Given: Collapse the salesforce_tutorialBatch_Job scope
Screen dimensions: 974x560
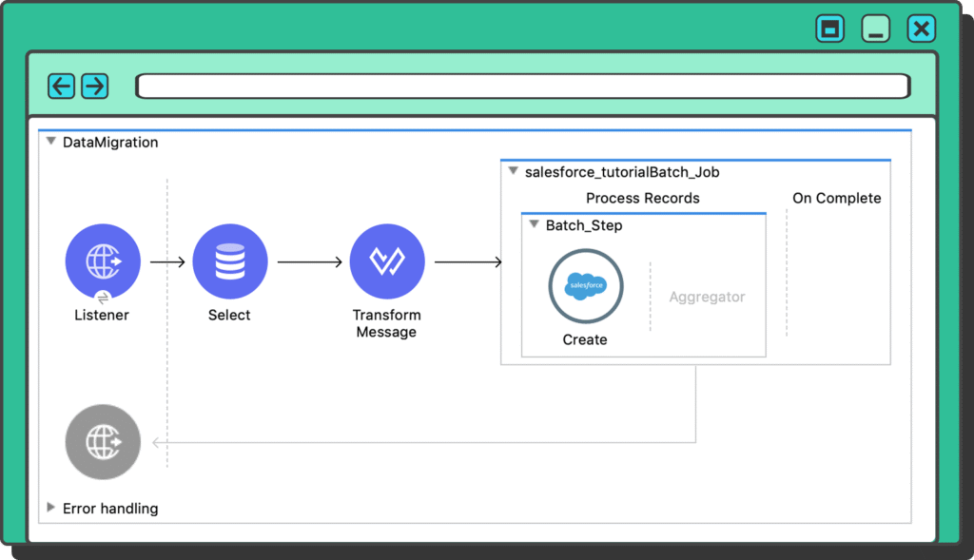Looking at the screenshot, I should click(513, 172).
